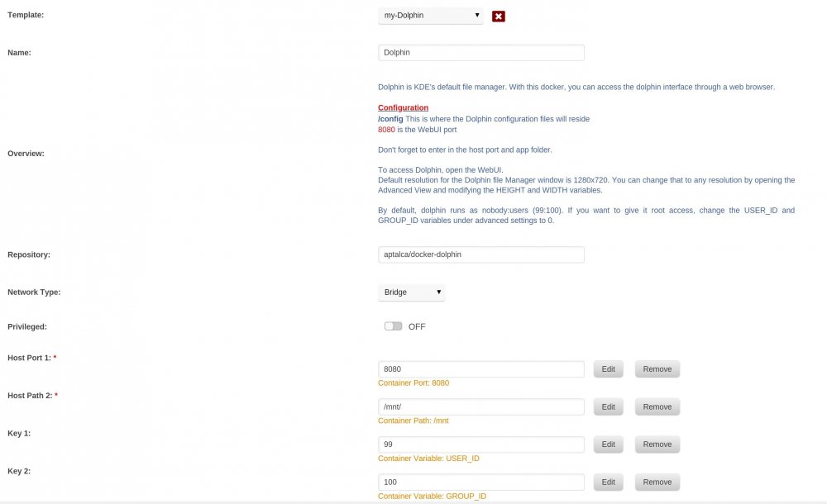Click the Host Path 2 field with /mnt/
Viewport: 827px width, 504px height.
[481, 407]
